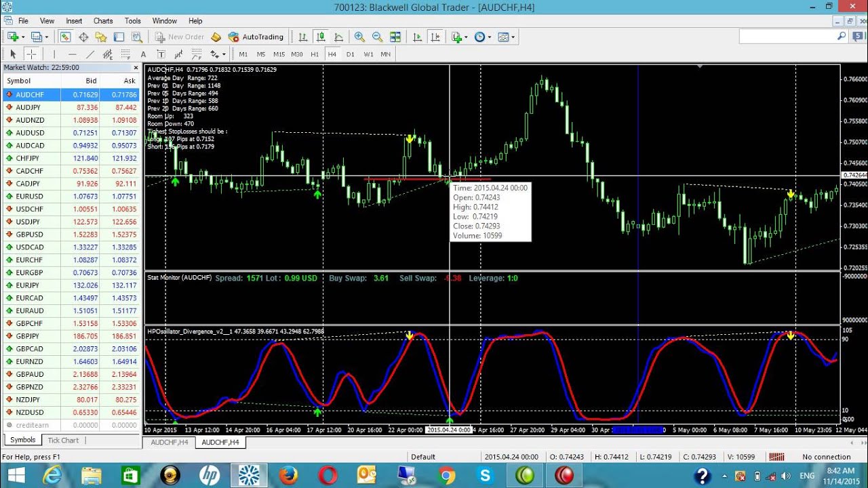Place a new order

180,37
